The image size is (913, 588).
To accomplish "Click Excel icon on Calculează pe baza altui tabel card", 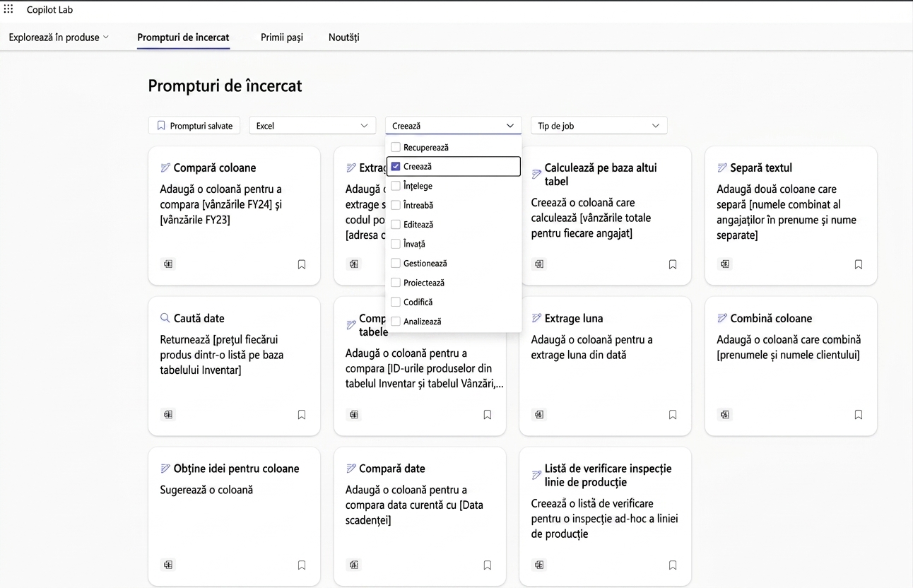I will point(539,264).
